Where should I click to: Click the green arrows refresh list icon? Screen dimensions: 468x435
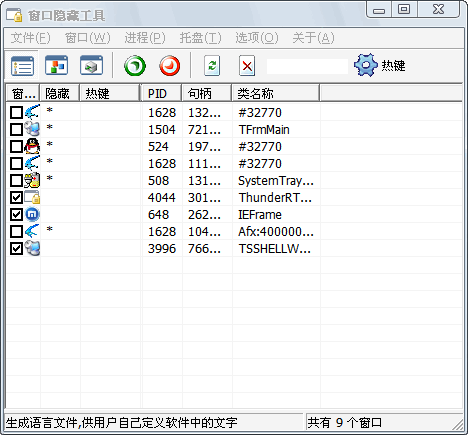[x=212, y=66]
